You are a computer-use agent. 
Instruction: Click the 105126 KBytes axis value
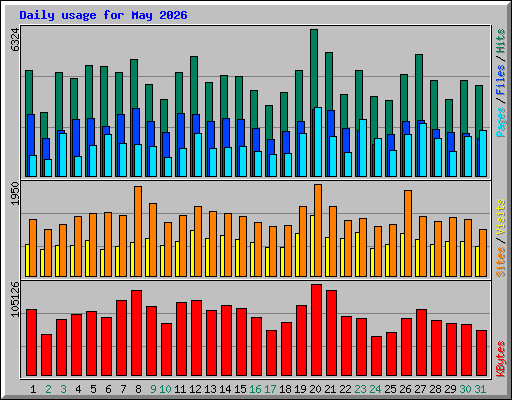tap(15, 299)
